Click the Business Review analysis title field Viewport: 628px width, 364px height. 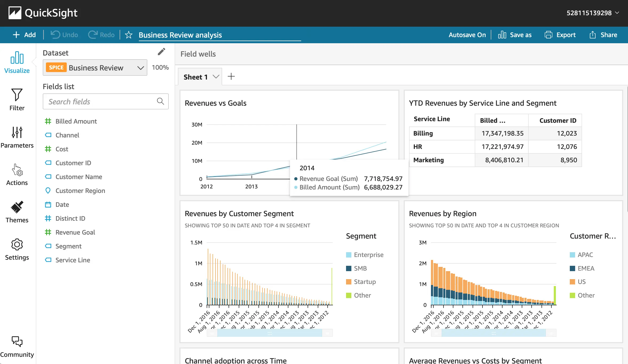(x=220, y=35)
